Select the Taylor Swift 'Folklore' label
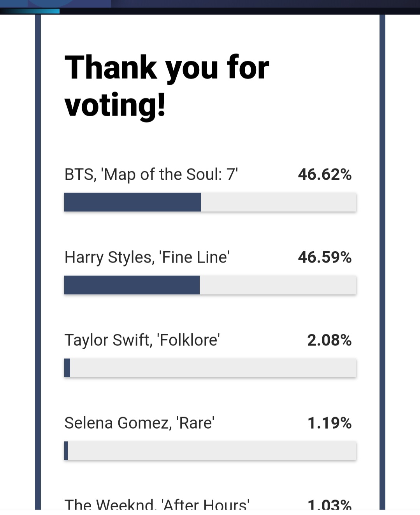The image size is (420, 515). [x=142, y=340]
